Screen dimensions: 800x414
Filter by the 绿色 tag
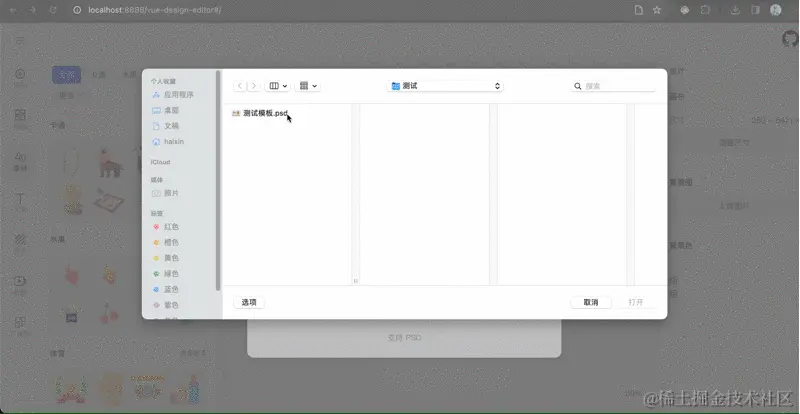tap(166, 274)
